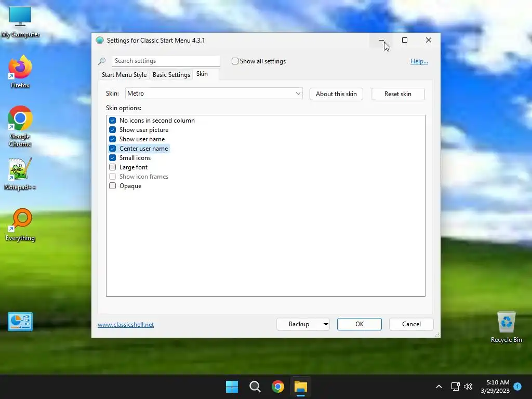Switch to Start Menu Style tab
This screenshot has height=399, width=532.
click(x=124, y=75)
